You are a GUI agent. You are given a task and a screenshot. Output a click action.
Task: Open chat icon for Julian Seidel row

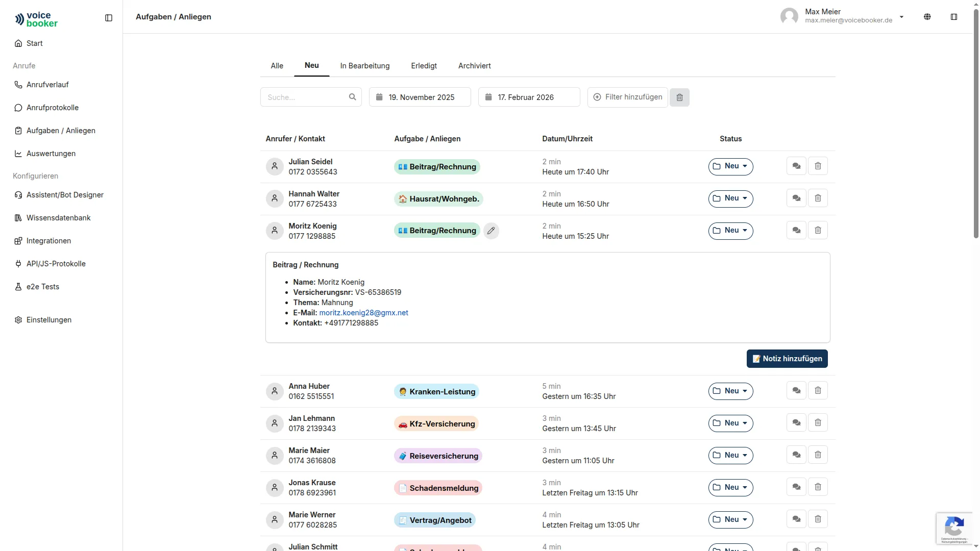click(x=796, y=166)
